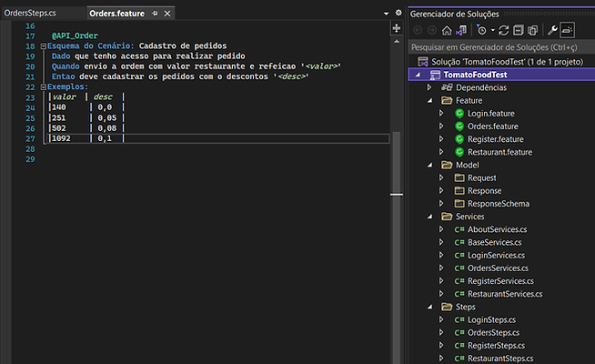
Task: Select the Solução 'TomatoFoodTest' solution node
Action: click(507, 62)
